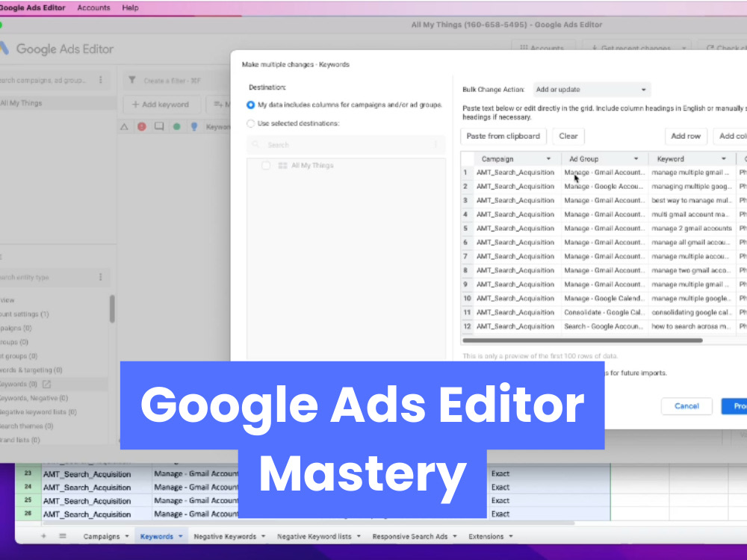
Task: Tick the All My Things checkbox in the dialog
Action: pyautogui.click(x=266, y=165)
